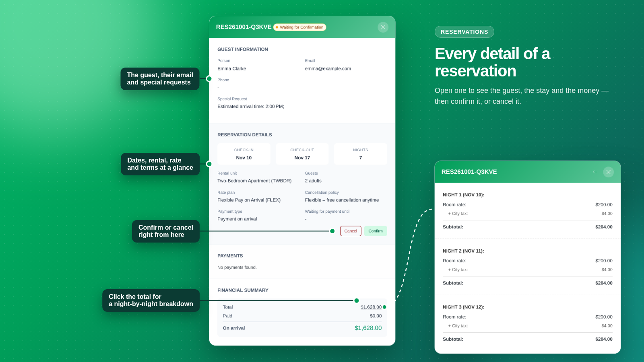Click the 2 adults guests value
The height and width of the screenshot is (362, 644).
coord(313,181)
